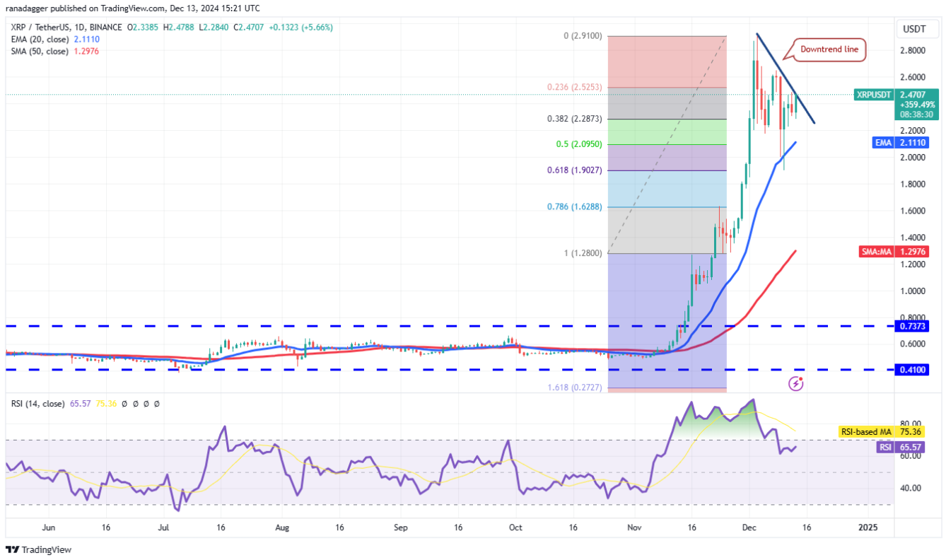Click the 1.4000 price axis value

click(913, 238)
